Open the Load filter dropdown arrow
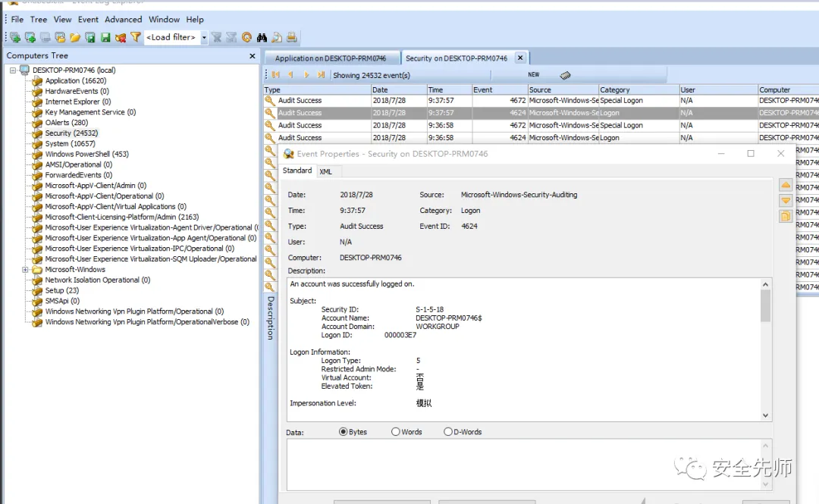This screenshot has width=819, height=504. pos(204,38)
